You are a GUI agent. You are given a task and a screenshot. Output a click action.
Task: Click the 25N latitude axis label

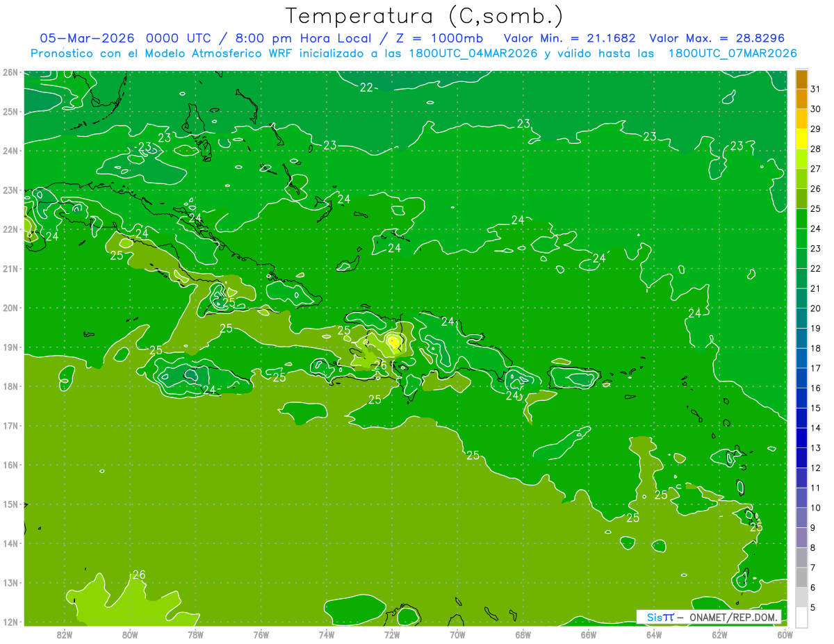click(x=10, y=112)
